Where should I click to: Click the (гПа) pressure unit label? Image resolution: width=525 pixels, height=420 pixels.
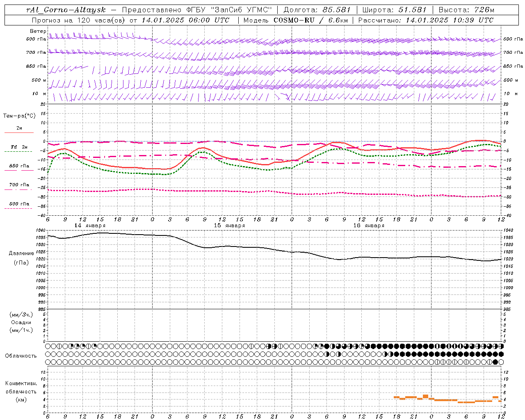tap(21, 262)
